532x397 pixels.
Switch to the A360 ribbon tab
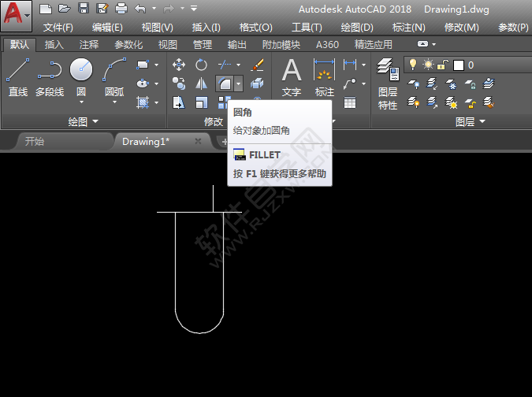(x=327, y=44)
